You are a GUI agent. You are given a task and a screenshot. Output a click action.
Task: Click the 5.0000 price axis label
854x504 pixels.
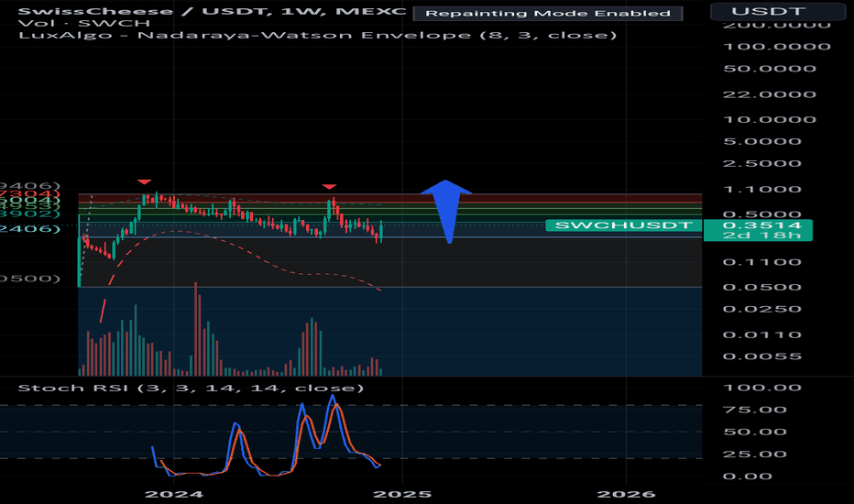click(x=762, y=142)
